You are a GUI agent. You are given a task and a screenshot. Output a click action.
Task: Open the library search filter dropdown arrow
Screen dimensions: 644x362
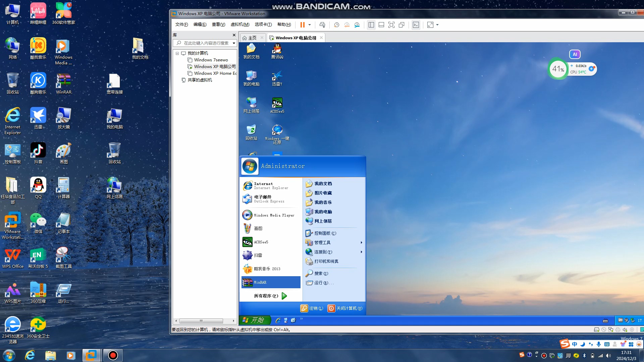[x=234, y=43]
